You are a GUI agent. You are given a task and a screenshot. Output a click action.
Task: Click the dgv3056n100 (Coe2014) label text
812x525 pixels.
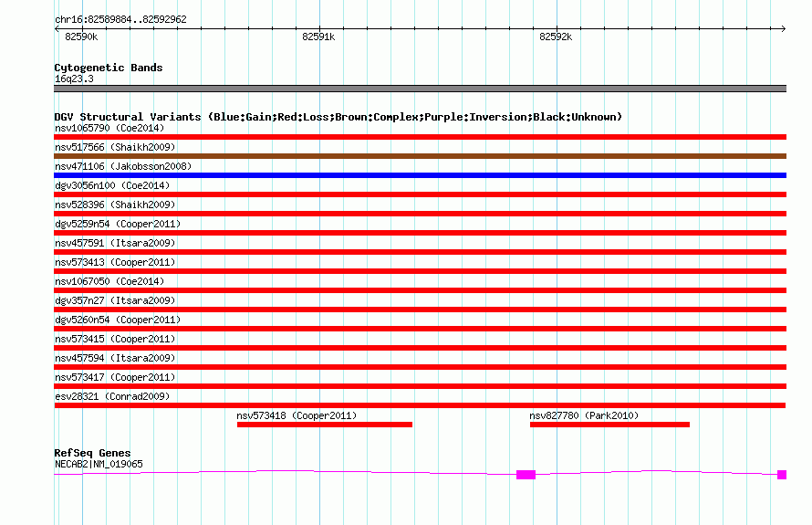tap(112, 185)
